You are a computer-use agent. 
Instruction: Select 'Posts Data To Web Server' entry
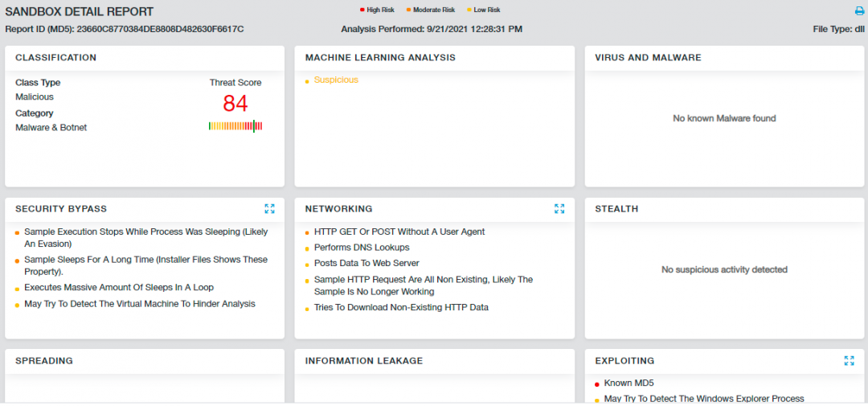coord(366,264)
